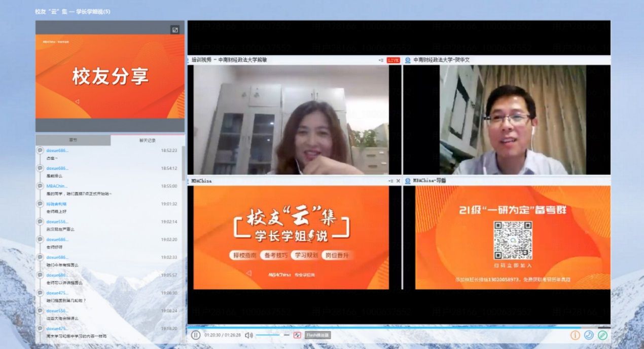Screen dimensions: 644x349
Task: Click username doxue475... at 19:18:20
Action: click(x=57, y=328)
